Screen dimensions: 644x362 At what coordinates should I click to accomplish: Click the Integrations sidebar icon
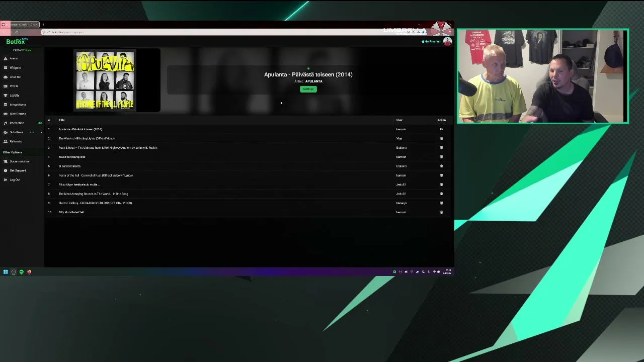tap(6, 105)
